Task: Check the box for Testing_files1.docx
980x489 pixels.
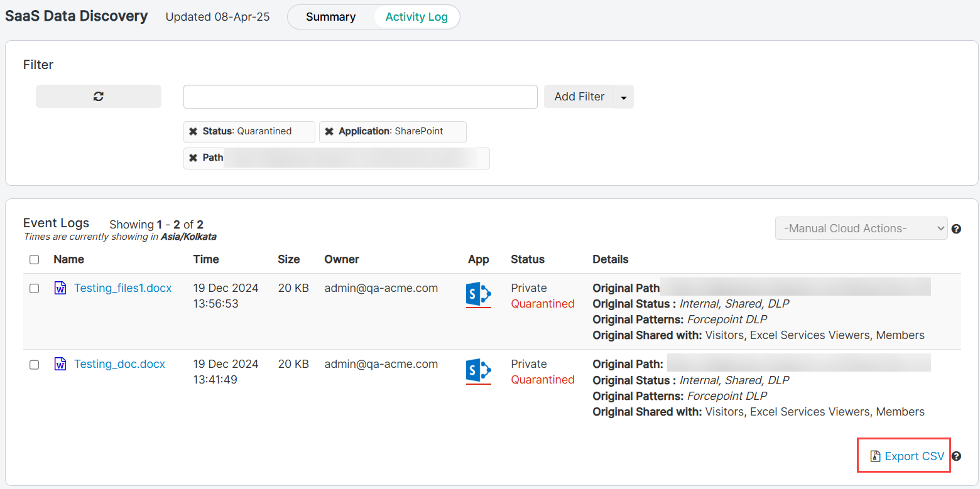Action: pyautogui.click(x=35, y=289)
